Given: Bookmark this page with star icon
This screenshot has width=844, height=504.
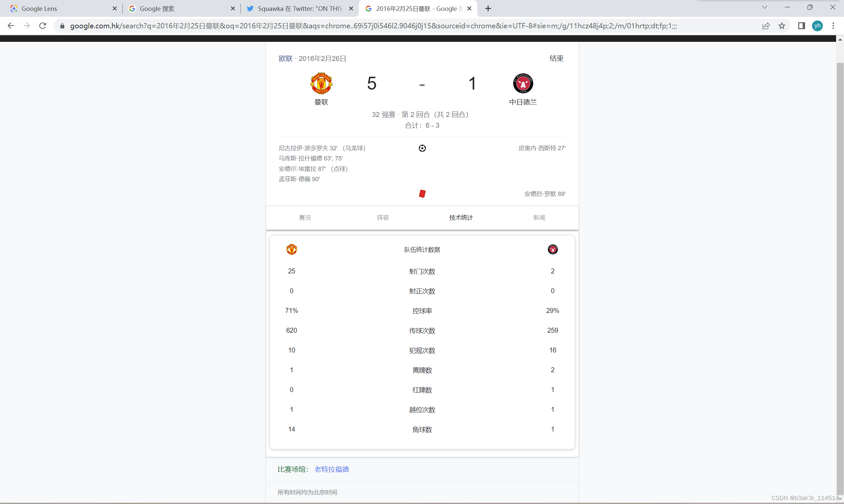Looking at the screenshot, I should click(x=782, y=26).
